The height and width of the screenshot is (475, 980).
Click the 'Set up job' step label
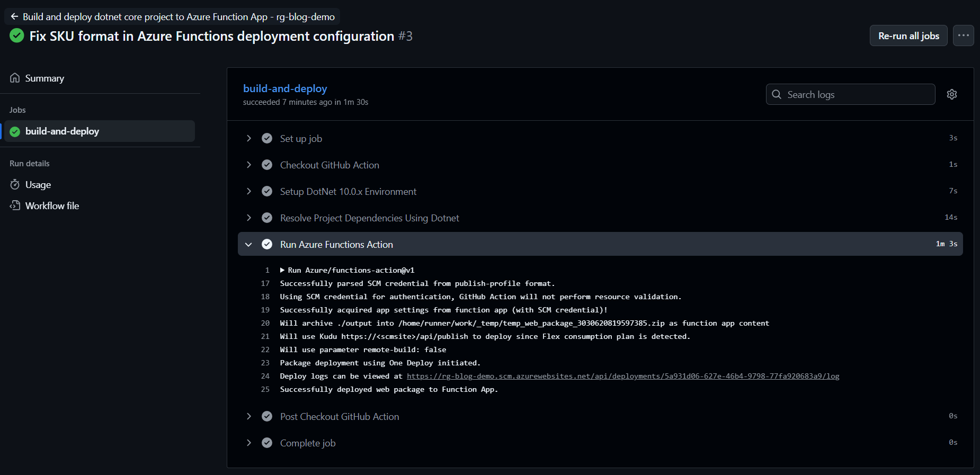point(301,138)
